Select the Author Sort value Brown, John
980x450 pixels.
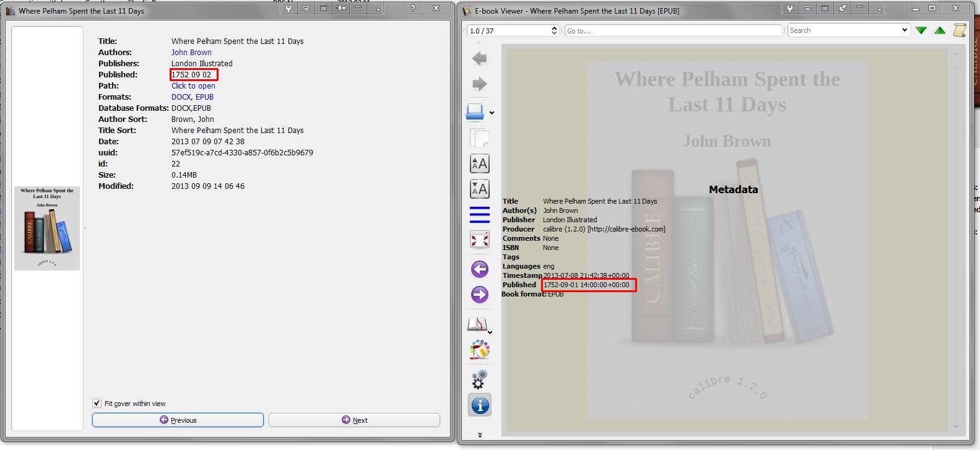point(193,119)
